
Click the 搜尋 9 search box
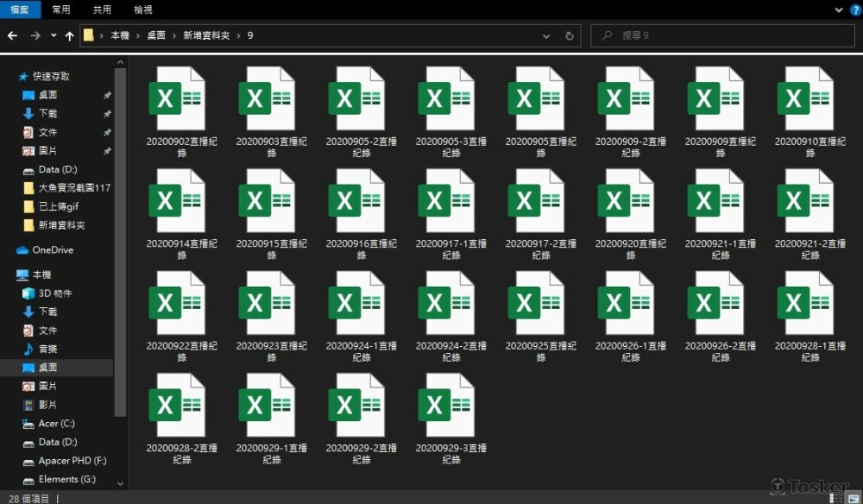click(725, 36)
